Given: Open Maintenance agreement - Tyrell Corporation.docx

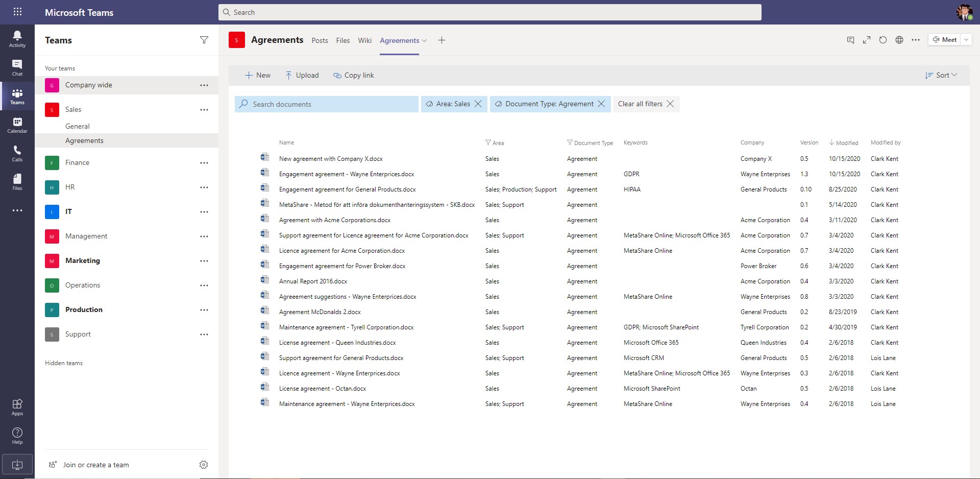Looking at the screenshot, I should tap(346, 327).
